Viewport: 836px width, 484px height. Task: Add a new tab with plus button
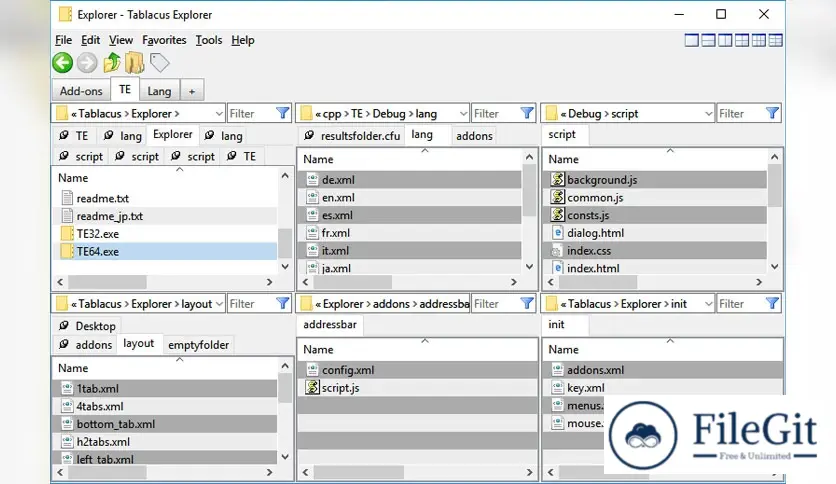[x=192, y=91]
